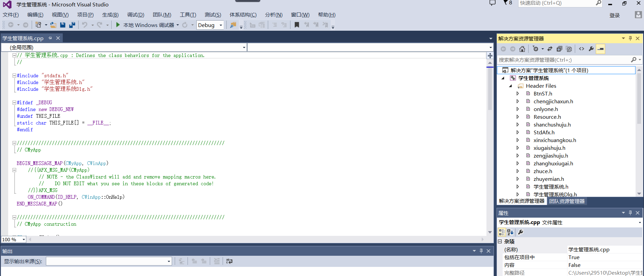The image size is (644, 276).
Task: Select the solution root node 解决方案"学生管理系统"
Action: (x=549, y=71)
